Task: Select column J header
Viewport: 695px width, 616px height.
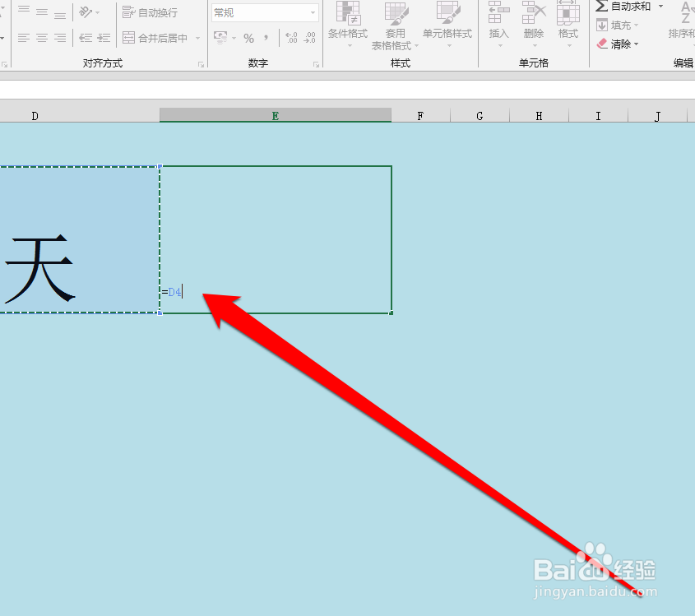Action: coord(657,116)
